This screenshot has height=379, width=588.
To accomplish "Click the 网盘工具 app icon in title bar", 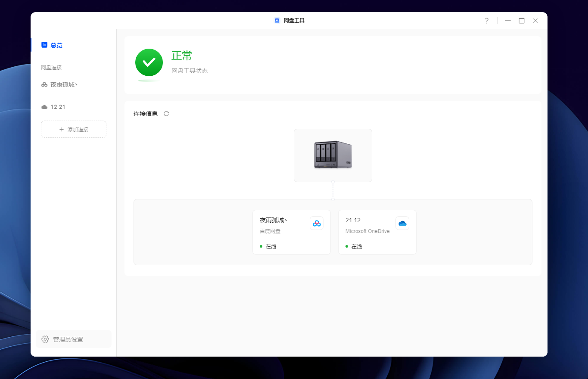I will coord(277,21).
